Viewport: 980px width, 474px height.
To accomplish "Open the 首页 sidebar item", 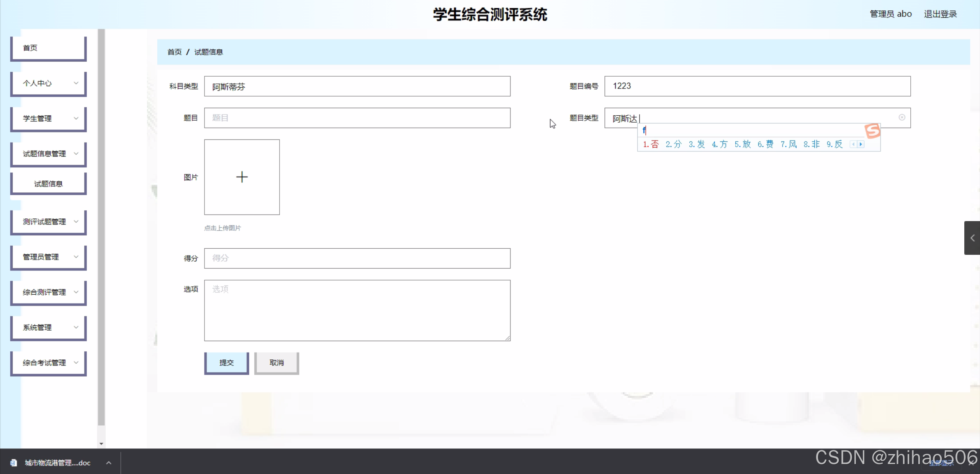I will 48,48.
